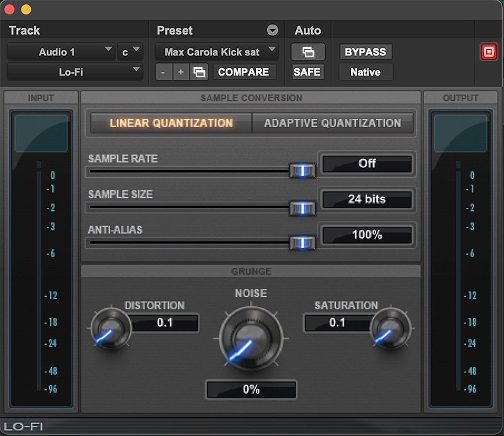Toggle the BYPASS button
This screenshot has width=504, height=436.
click(x=365, y=52)
